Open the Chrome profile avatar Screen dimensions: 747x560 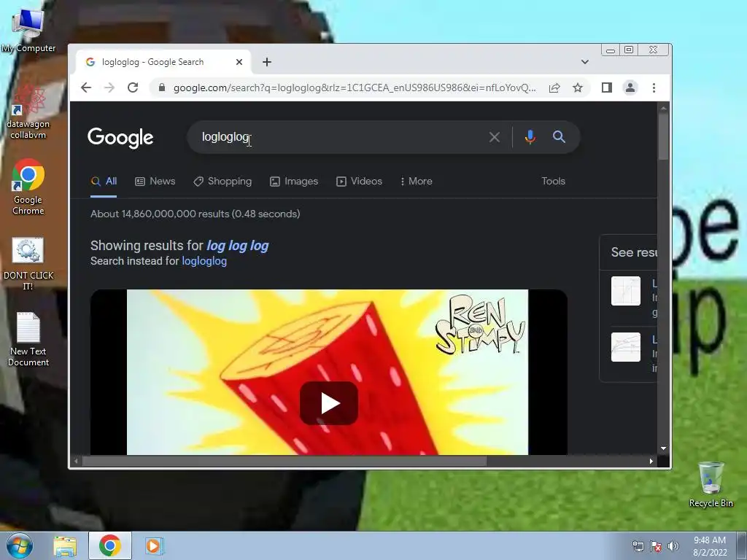[x=630, y=87]
